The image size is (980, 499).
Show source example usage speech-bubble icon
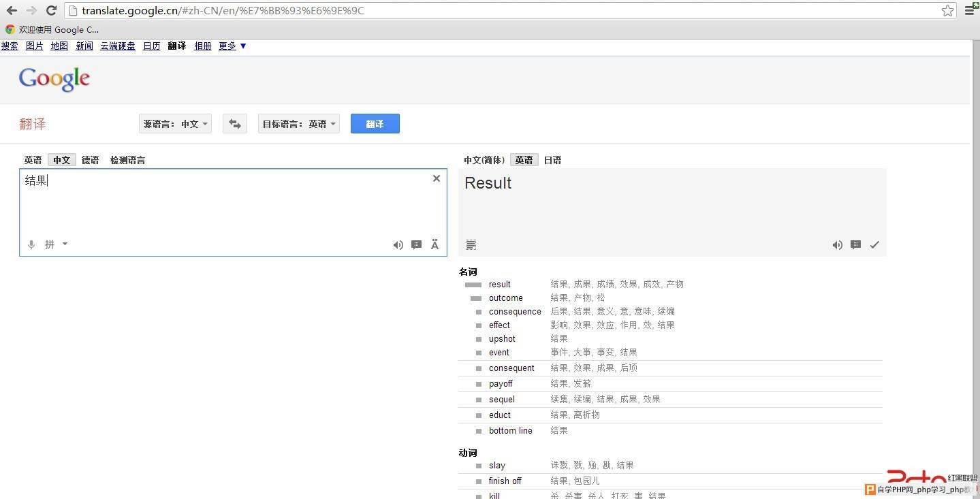(417, 245)
